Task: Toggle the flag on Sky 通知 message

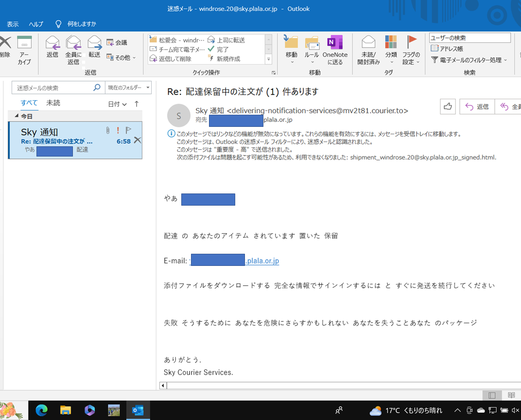Action: pyautogui.click(x=128, y=130)
